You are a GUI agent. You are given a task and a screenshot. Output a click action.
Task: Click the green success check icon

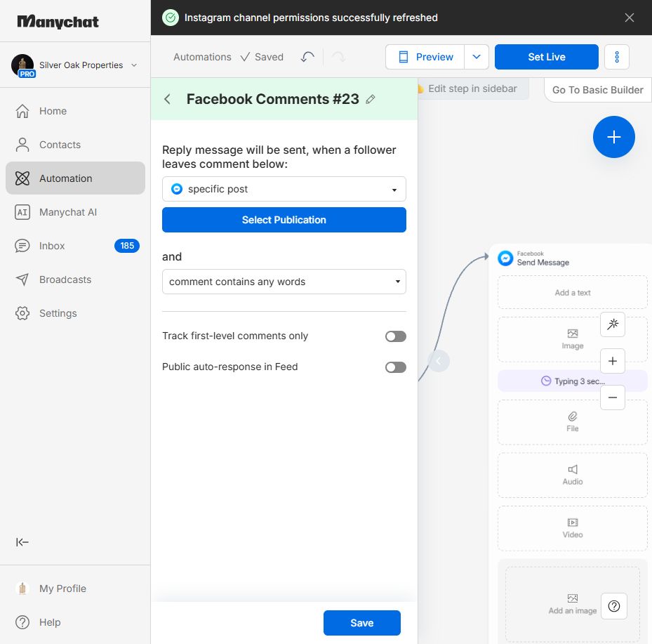point(171,18)
